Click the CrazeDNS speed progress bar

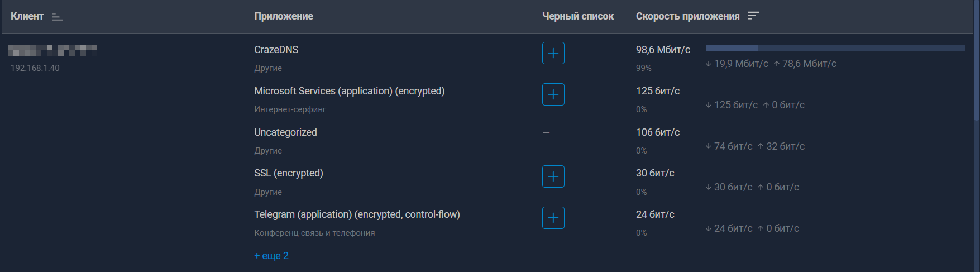[x=835, y=49]
